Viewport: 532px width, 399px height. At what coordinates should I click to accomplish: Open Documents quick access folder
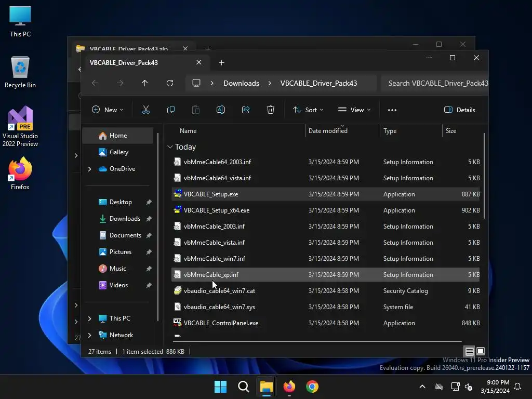pyautogui.click(x=118, y=235)
